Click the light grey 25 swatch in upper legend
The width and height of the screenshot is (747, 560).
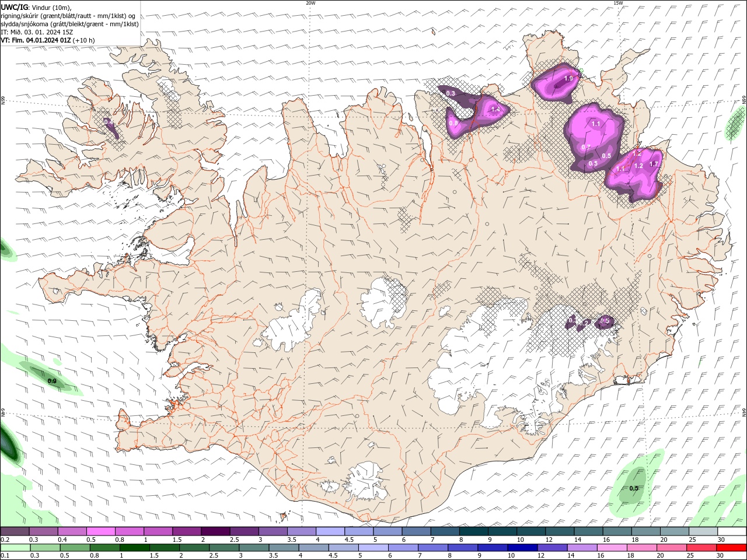click(x=703, y=531)
